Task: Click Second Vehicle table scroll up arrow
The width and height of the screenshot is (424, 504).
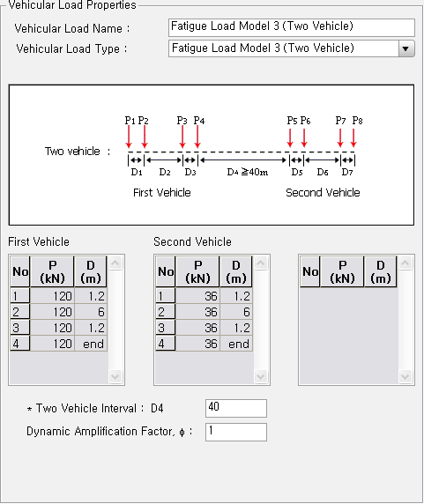Action: click(261, 263)
